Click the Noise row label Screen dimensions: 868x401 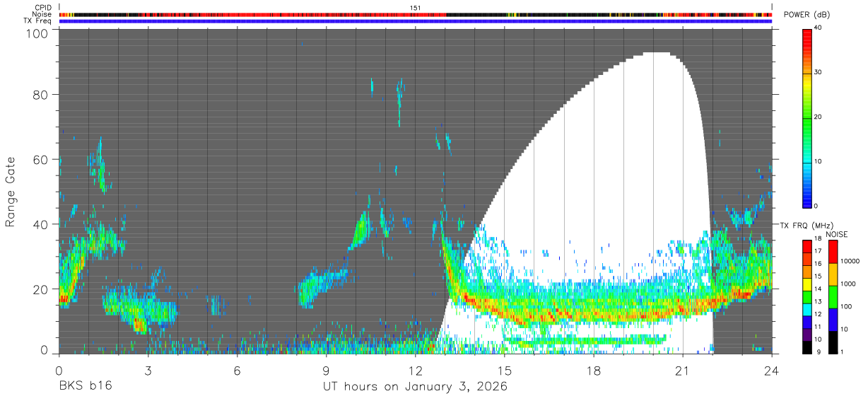(42, 14)
